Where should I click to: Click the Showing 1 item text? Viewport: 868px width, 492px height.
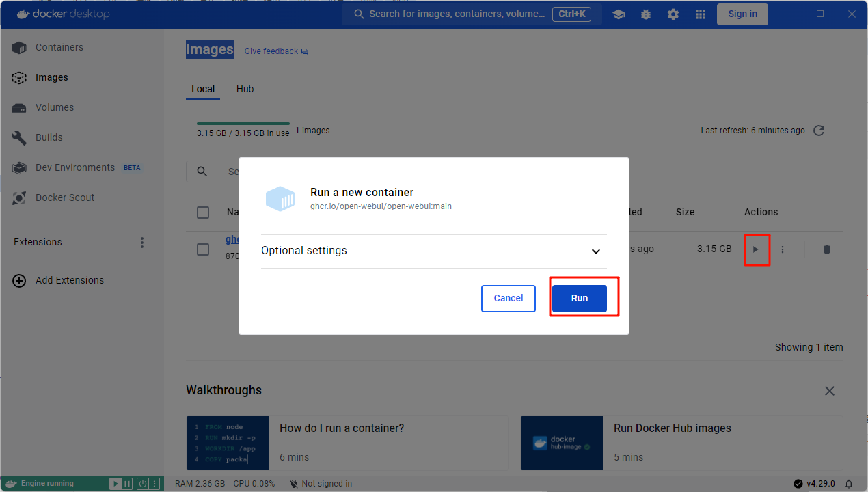pos(809,347)
